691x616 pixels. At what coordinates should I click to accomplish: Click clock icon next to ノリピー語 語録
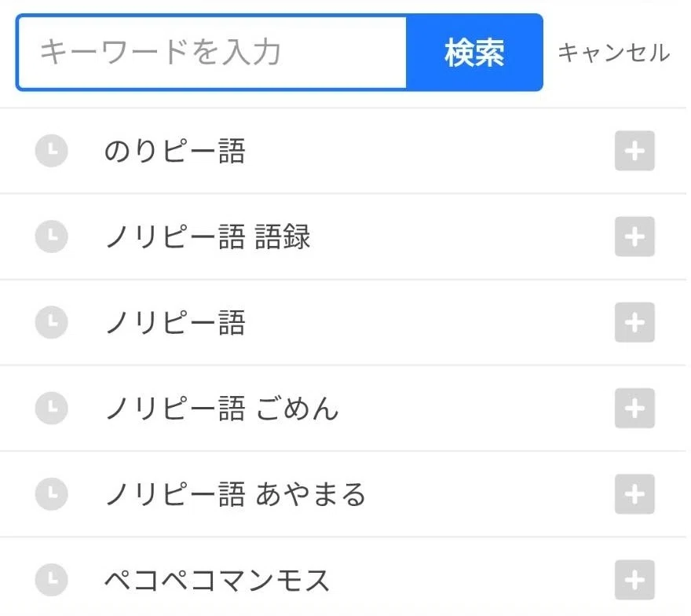point(52,236)
